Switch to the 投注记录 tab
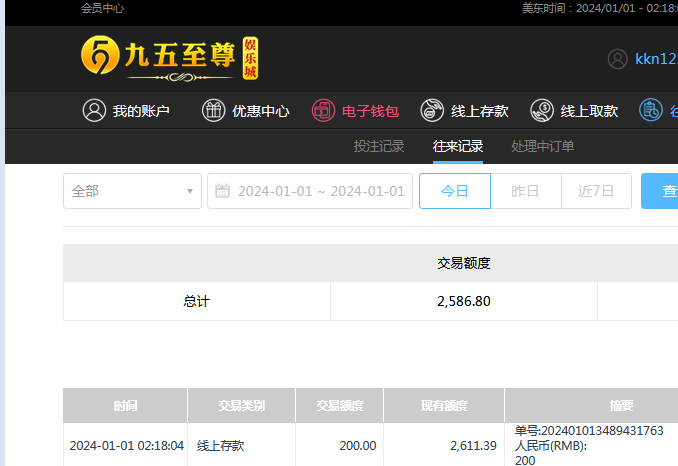The image size is (678, 466). coord(379,147)
